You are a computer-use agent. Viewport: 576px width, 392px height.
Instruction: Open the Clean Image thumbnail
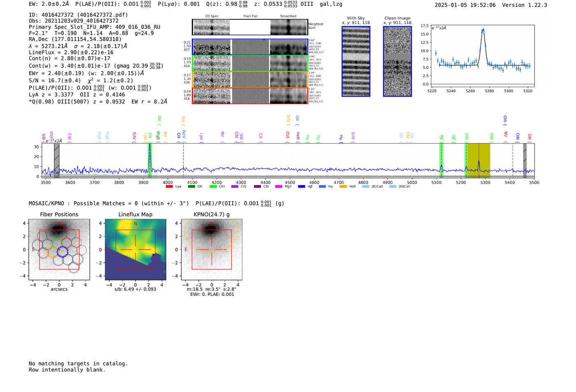pos(397,61)
